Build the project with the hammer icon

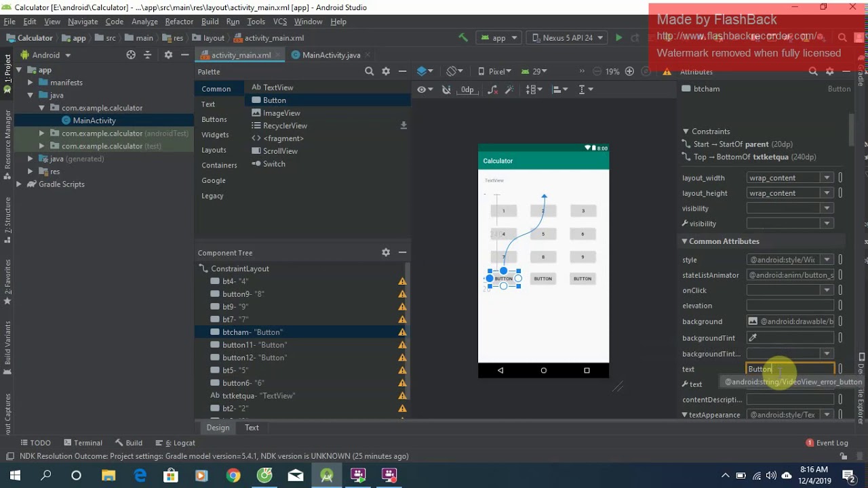point(463,38)
